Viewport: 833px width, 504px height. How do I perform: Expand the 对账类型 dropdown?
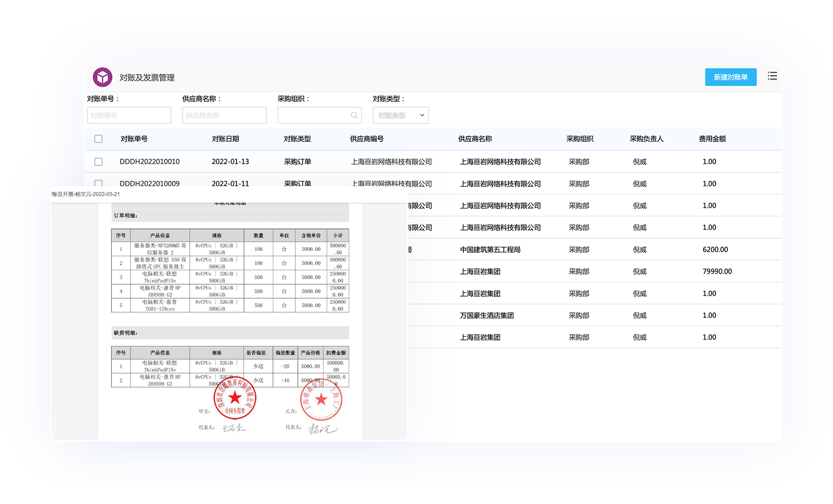[x=401, y=115]
